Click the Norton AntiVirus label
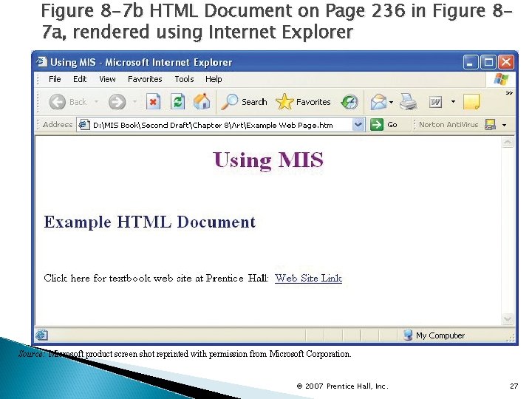The image size is (532, 399). tap(449, 125)
